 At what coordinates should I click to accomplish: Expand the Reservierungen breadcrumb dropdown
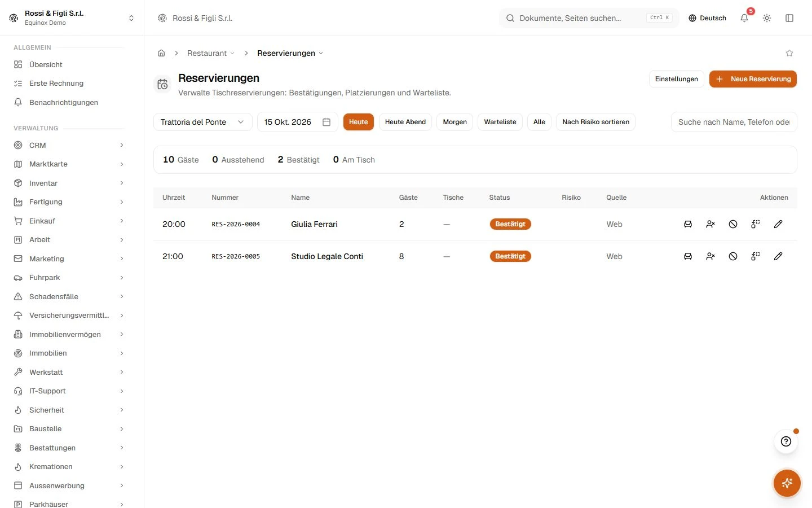point(290,53)
